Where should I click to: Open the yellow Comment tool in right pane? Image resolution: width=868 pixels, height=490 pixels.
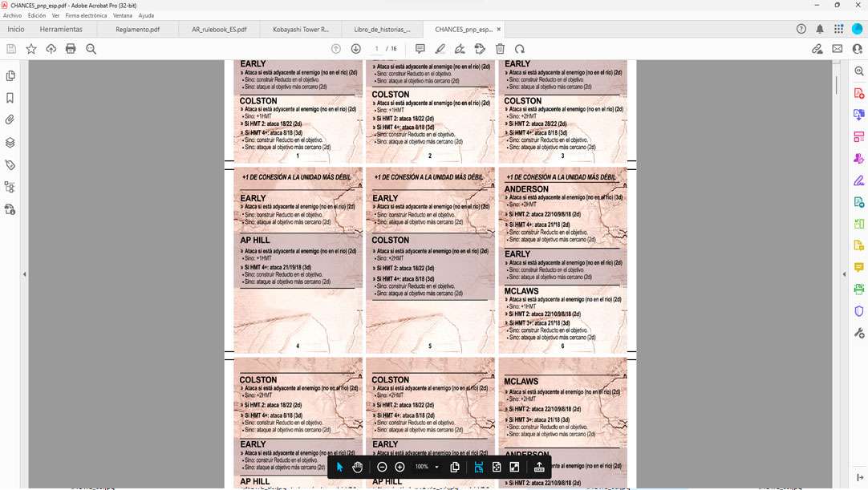858,267
